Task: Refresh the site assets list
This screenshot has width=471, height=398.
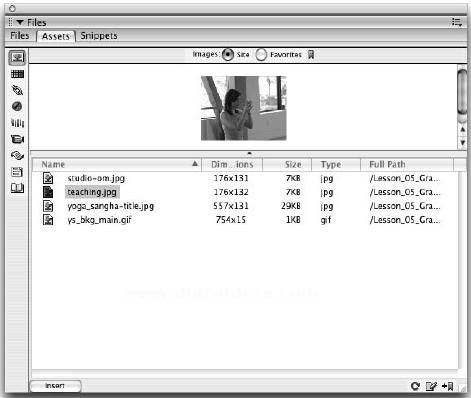Action: click(x=415, y=386)
